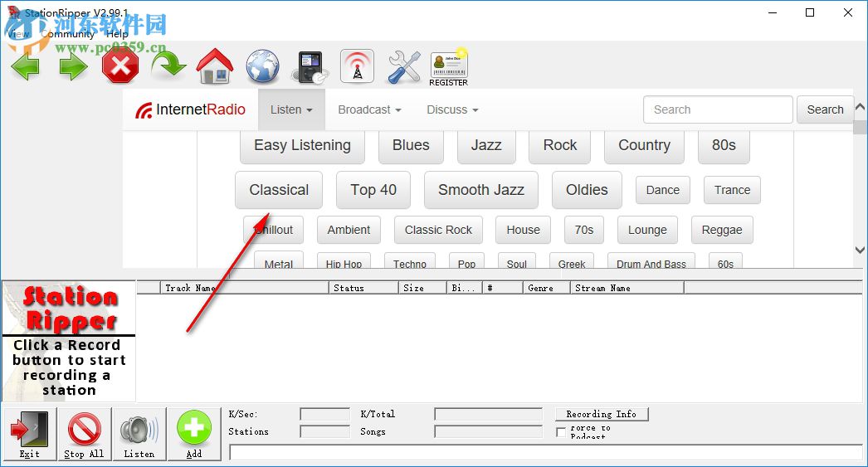This screenshot has width=868, height=467.
Task: Click scrollbar up arrow of web panel
Action: (861, 107)
